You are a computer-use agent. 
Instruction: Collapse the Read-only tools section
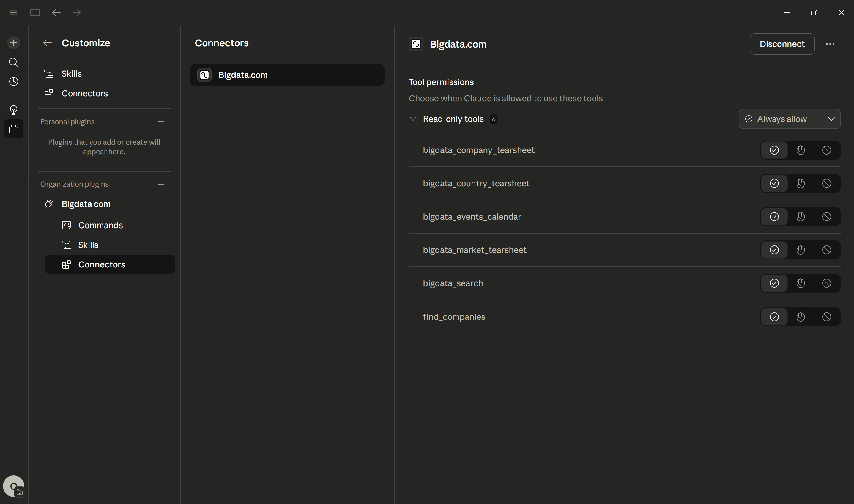pyautogui.click(x=413, y=119)
